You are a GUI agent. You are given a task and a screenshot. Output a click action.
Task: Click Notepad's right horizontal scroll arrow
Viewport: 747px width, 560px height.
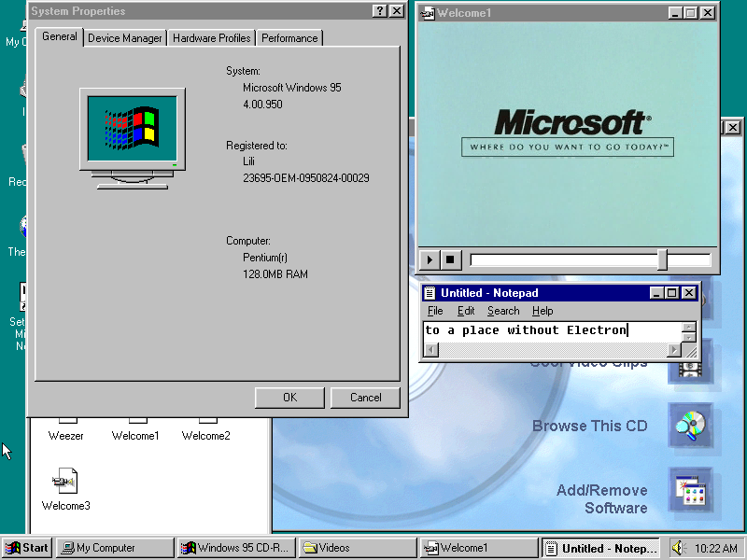coord(674,350)
